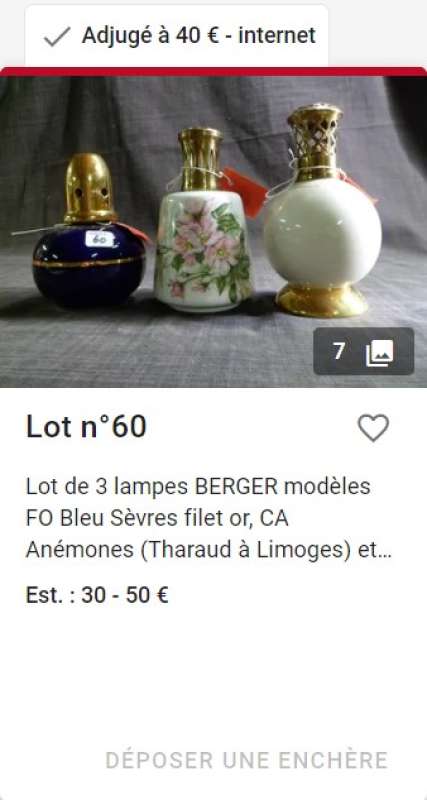Open the main lot photo of three lamps
This screenshot has width=427, height=800.
213,232
